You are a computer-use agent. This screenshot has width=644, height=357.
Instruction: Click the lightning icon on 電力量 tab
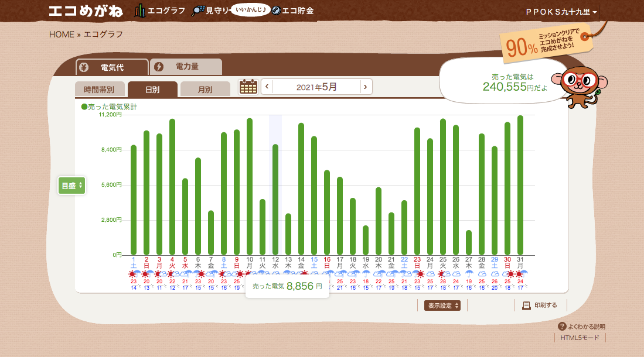[x=159, y=67]
